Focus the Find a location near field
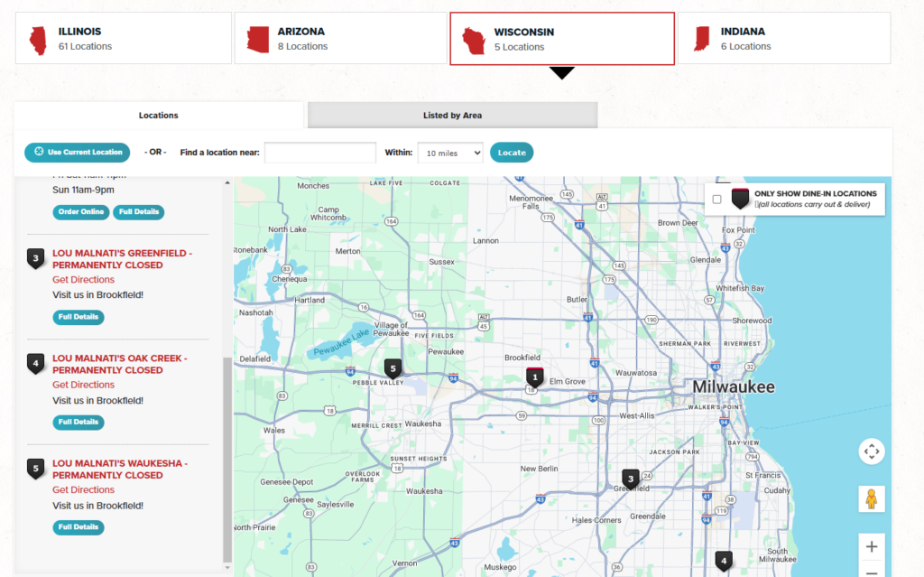This screenshot has width=924, height=577. point(320,153)
